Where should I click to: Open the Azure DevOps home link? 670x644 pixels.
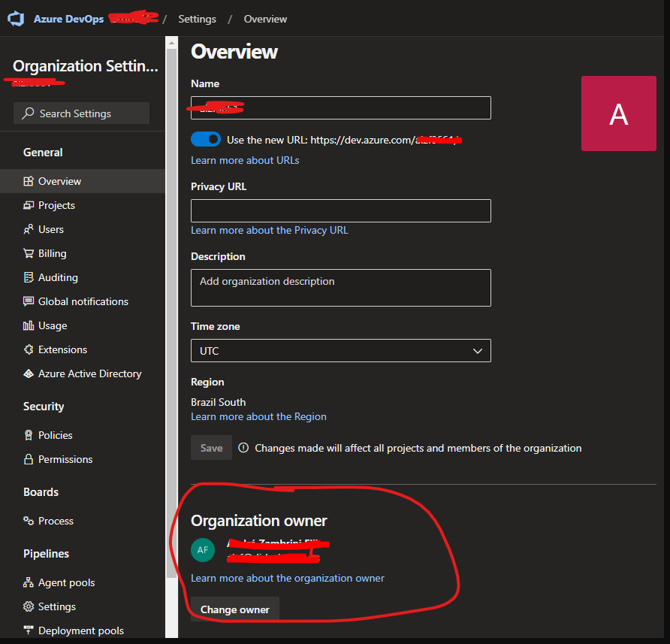68,19
